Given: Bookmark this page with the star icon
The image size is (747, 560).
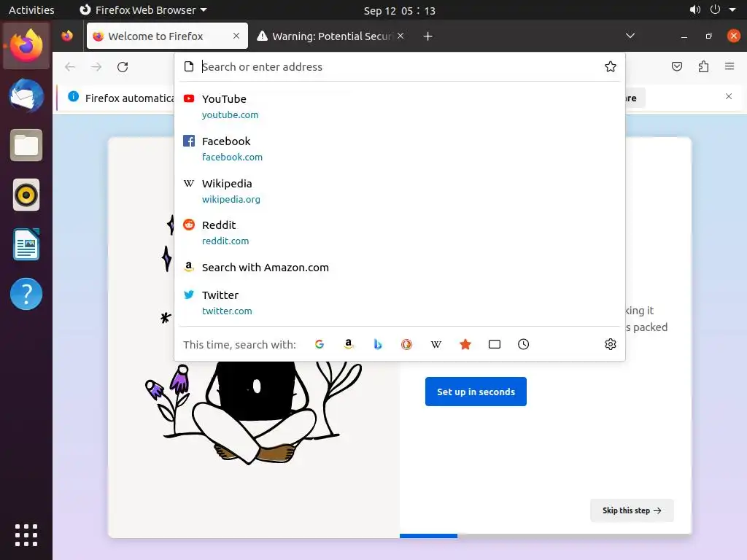Looking at the screenshot, I should tap(611, 66).
